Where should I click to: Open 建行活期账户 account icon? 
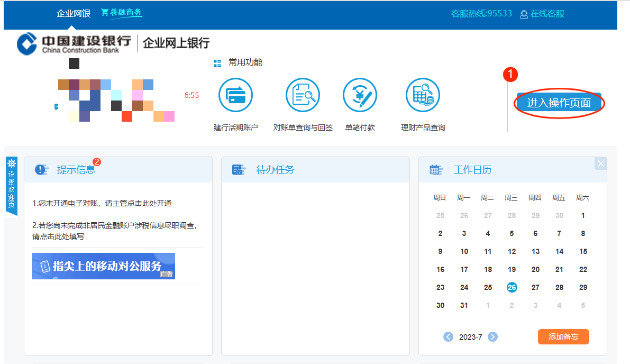(x=235, y=95)
